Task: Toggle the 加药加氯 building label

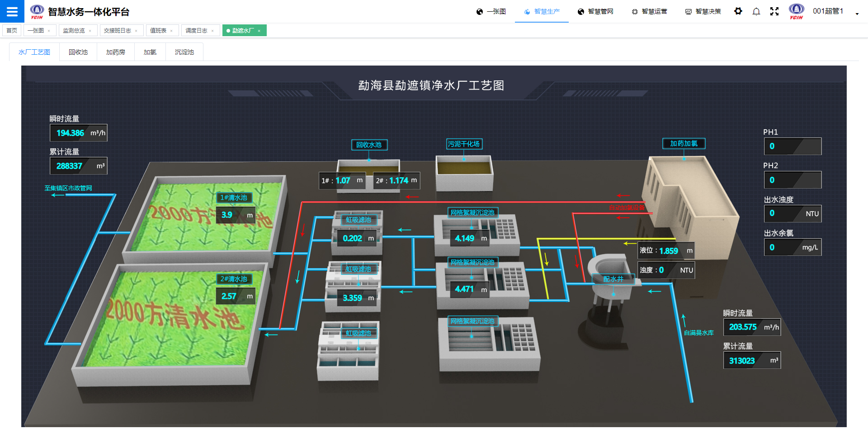Action: (683, 143)
